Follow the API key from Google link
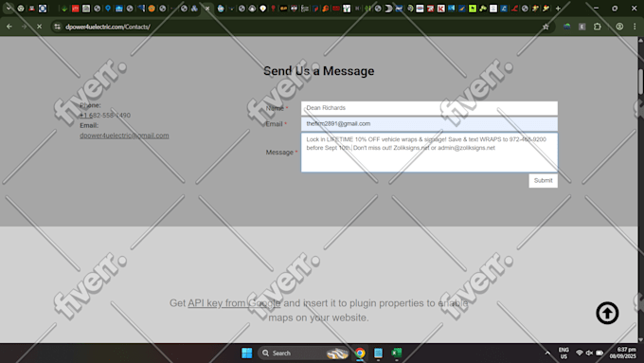 pos(234,303)
